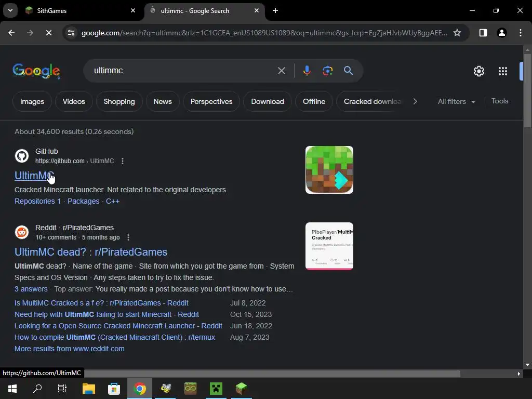Open the 'UltimMC dead?' Reddit result

click(x=91, y=252)
